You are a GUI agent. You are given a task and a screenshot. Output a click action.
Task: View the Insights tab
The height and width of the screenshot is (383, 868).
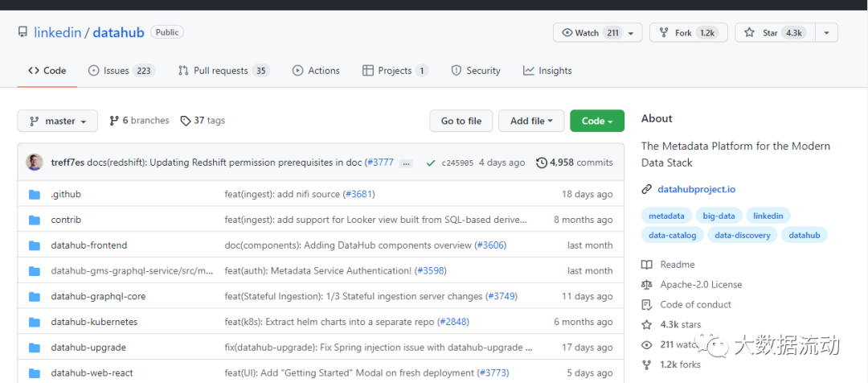[547, 70]
